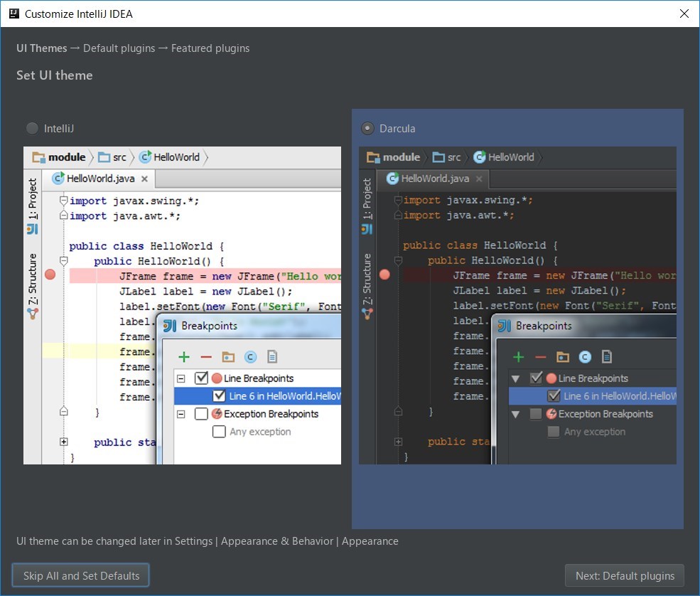Click the src folder icon in IntelliJ preview
Viewport: 700px width, 596px height.
point(104,157)
